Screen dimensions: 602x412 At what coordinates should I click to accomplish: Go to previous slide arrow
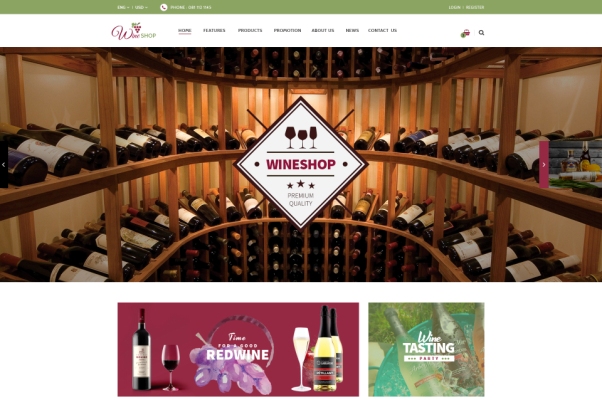3,165
